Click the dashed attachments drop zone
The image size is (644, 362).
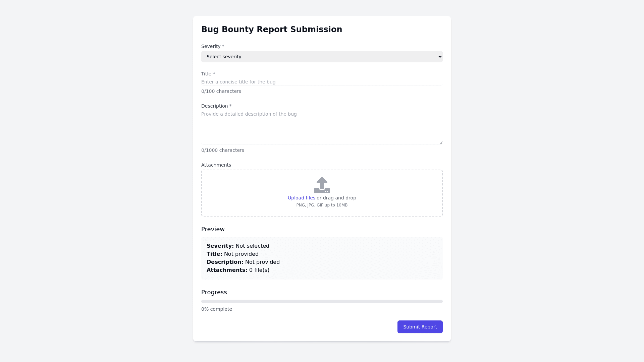click(386, 193)
